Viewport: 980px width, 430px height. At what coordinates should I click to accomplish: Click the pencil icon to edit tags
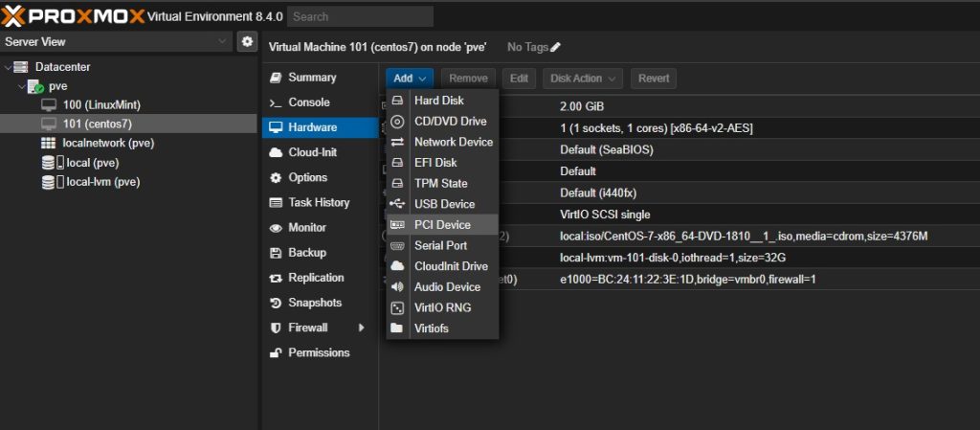point(556,47)
